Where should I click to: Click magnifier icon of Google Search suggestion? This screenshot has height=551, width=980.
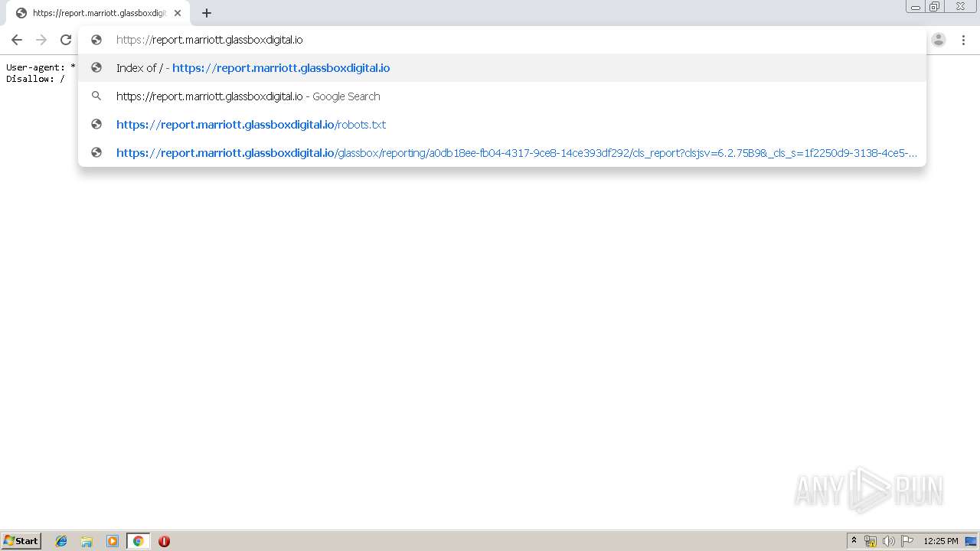[96, 96]
